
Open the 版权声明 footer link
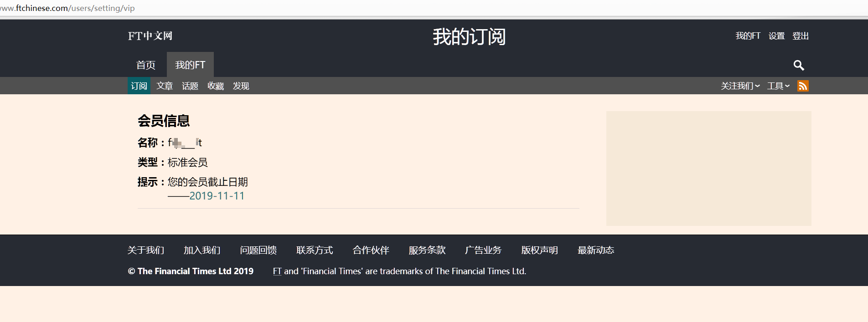coord(540,250)
